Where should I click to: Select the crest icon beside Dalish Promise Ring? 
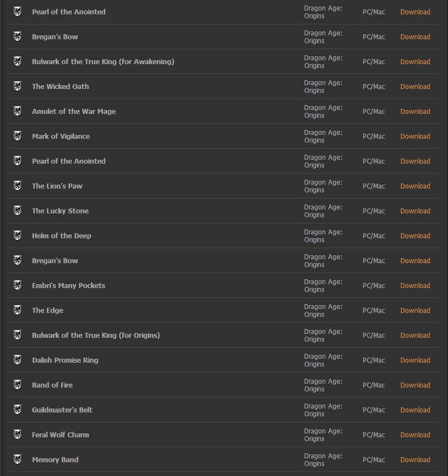(x=17, y=360)
